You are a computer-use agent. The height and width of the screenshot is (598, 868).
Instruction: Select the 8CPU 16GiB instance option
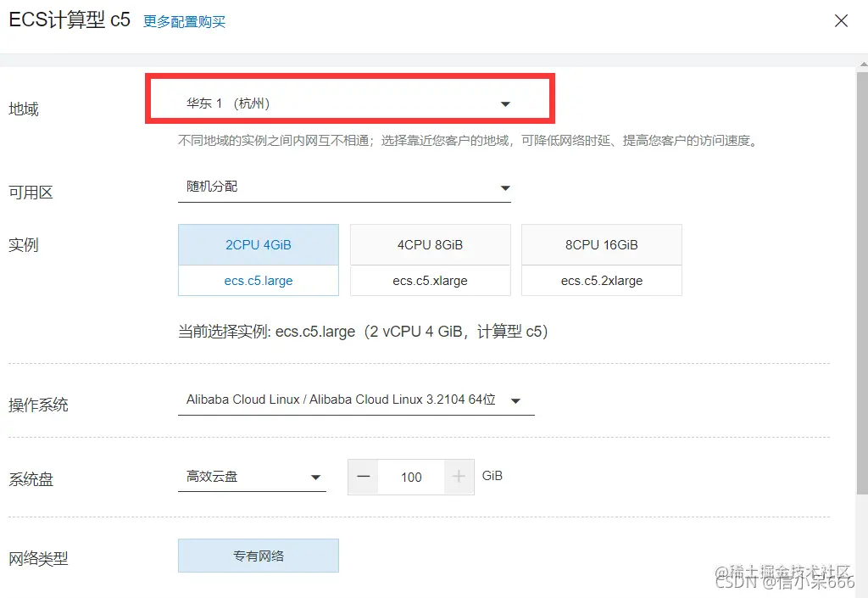tap(602, 245)
